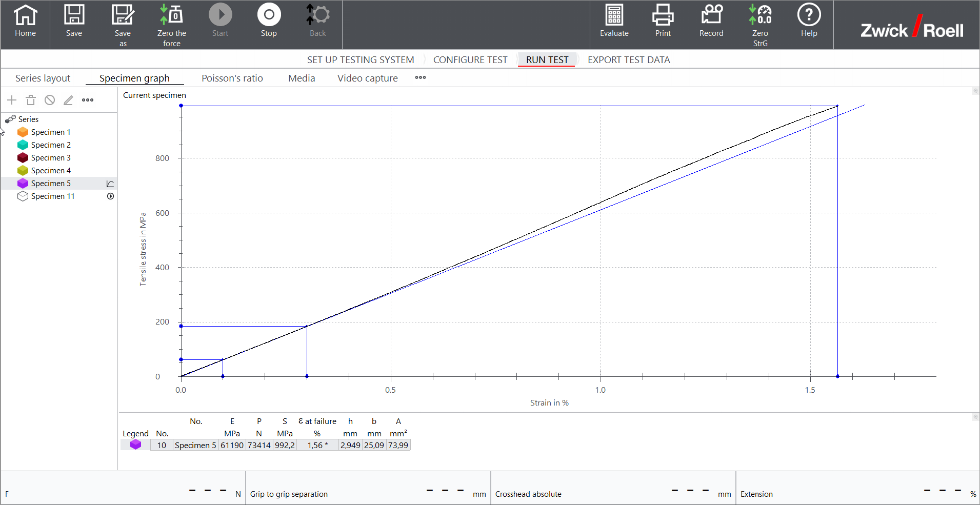The width and height of the screenshot is (980, 505).
Task: Click the Print icon
Action: (x=663, y=22)
